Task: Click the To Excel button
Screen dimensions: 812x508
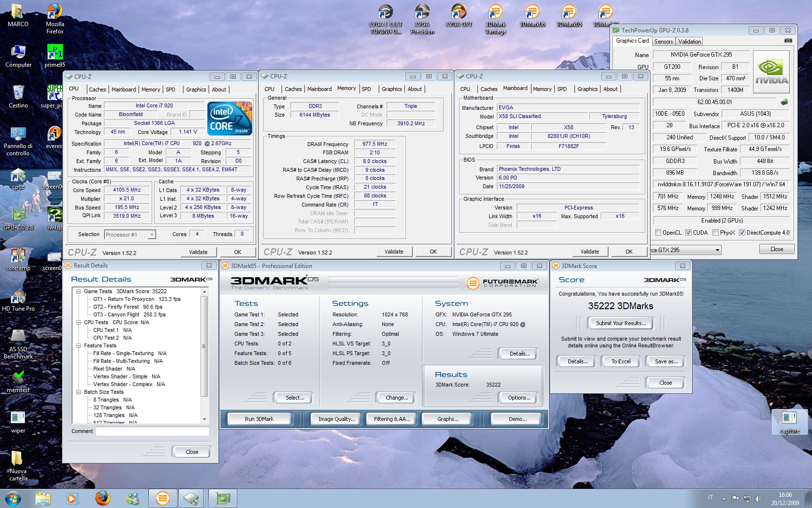Action: click(621, 361)
